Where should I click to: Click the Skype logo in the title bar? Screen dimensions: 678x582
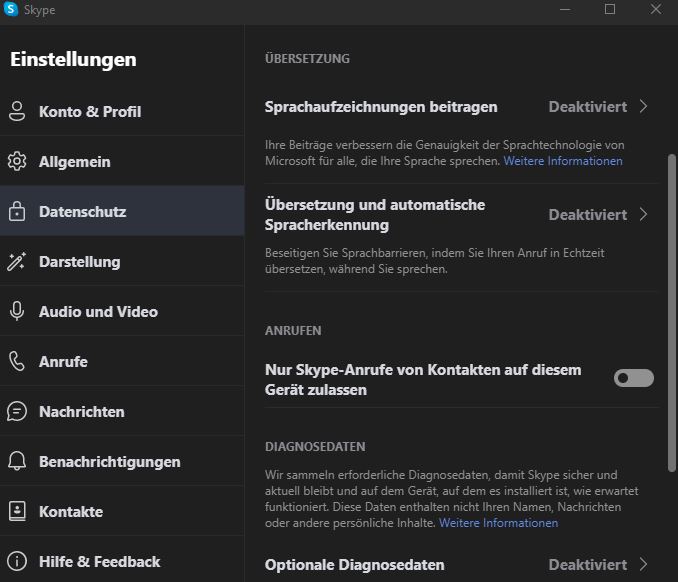click(12, 10)
